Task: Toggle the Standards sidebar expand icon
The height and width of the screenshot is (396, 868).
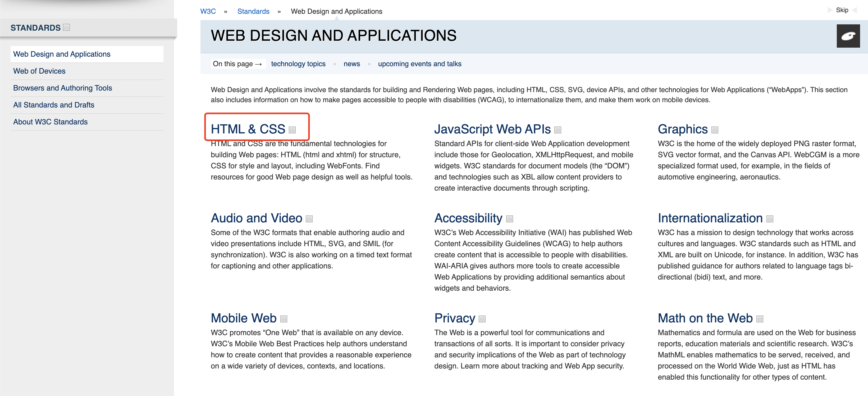Action: [66, 27]
